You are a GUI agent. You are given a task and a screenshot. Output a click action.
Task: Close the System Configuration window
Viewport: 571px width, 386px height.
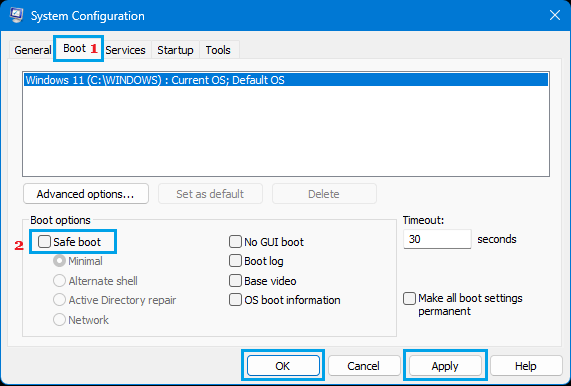pos(555,15)
